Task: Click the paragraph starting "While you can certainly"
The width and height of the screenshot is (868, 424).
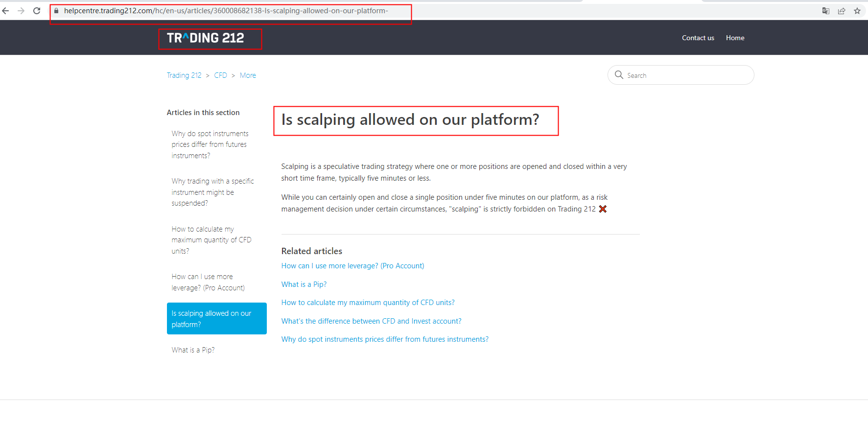Action: point(445,203)
